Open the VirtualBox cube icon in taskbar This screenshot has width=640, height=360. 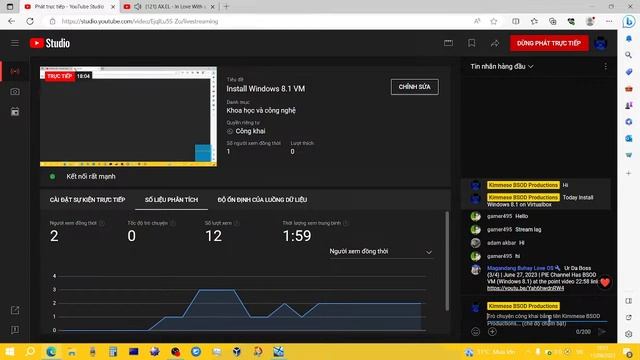coord(237,351)
